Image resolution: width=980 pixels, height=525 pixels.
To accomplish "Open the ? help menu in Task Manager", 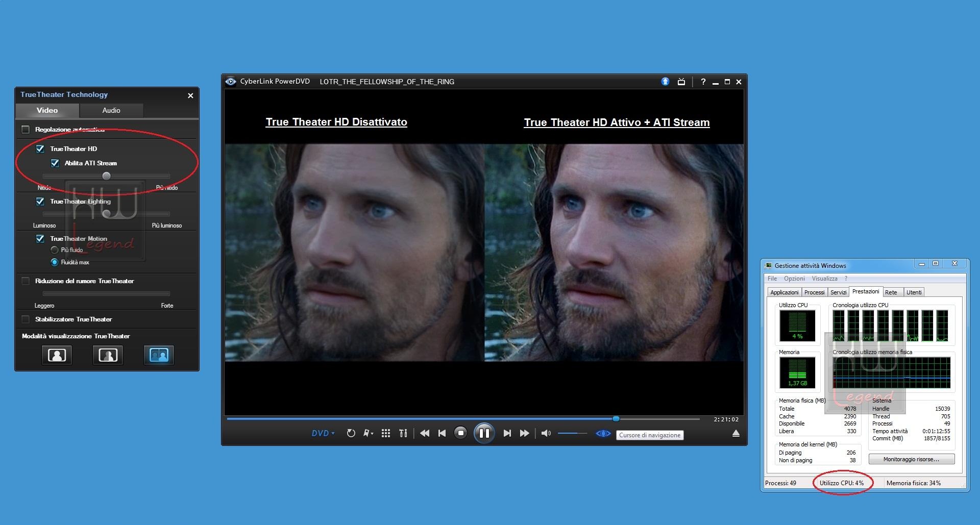I will (846, 279).
